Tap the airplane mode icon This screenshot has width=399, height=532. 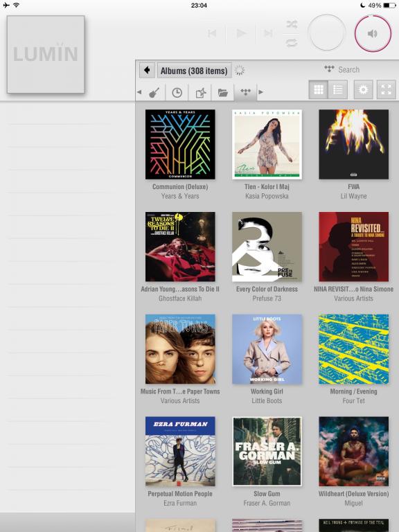pos(6,5)
